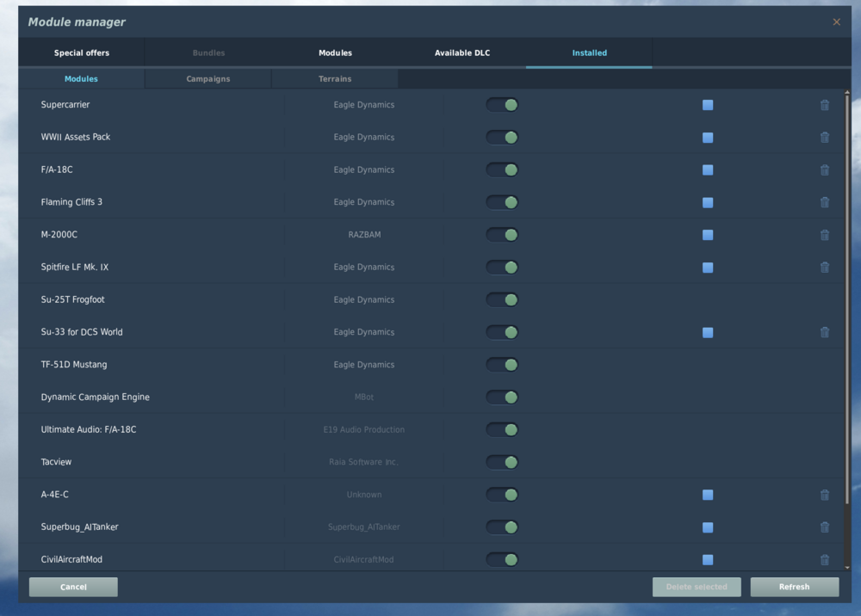Image resolution: width=861 pixels, height=616 pixels.
Task: Disable the Spitfire LF Mk. IX switch
Action: 502,268
